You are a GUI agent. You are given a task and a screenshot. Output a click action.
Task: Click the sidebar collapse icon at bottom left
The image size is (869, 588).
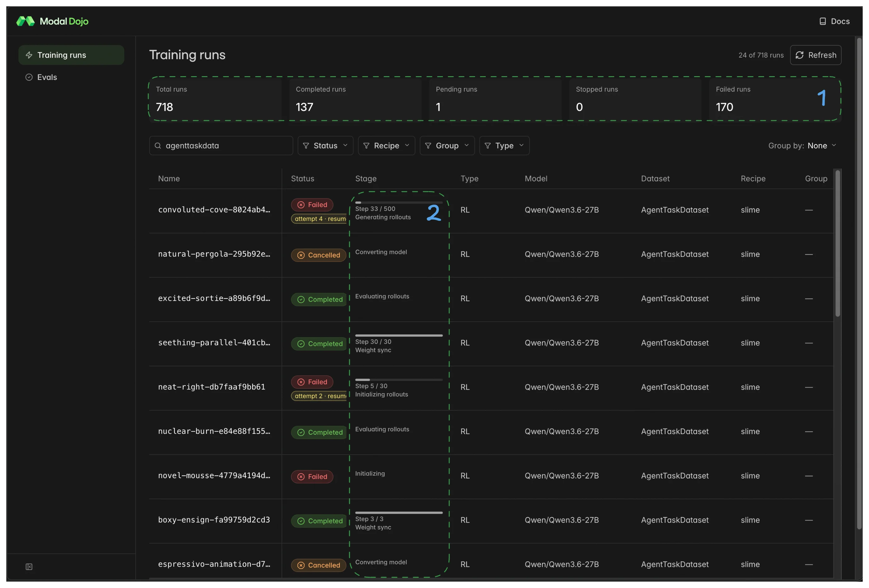tap(29, 567)
